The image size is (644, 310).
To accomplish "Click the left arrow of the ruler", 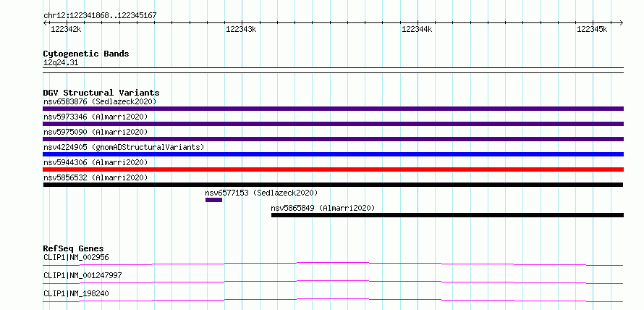I will coord(45,22).
